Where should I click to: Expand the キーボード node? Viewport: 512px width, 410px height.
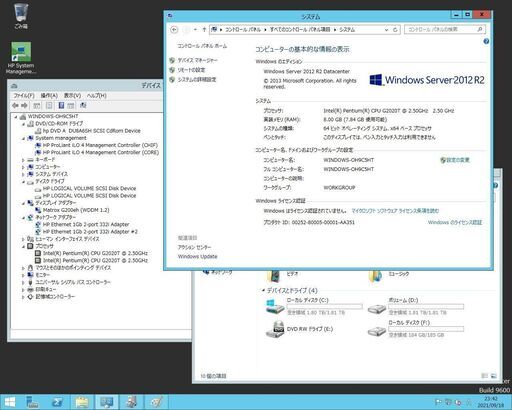point(23,160)
